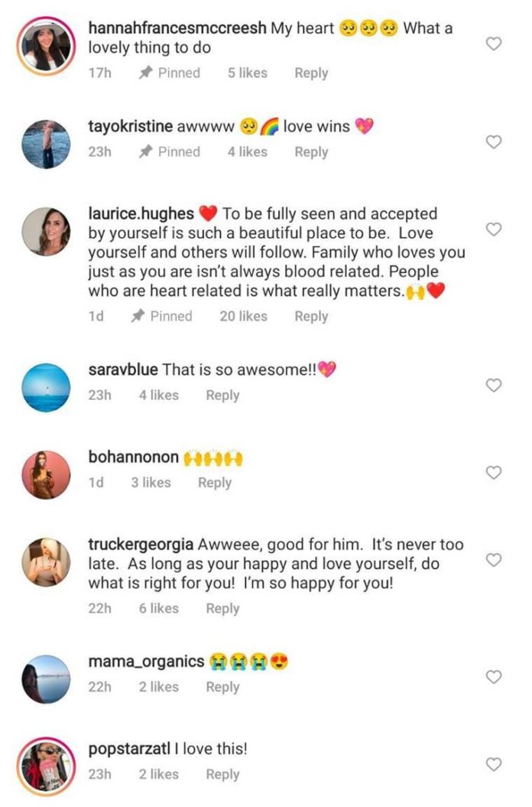Reply to truckergeorgia's comment
The image size is (532, 807).
coord(222,609)
